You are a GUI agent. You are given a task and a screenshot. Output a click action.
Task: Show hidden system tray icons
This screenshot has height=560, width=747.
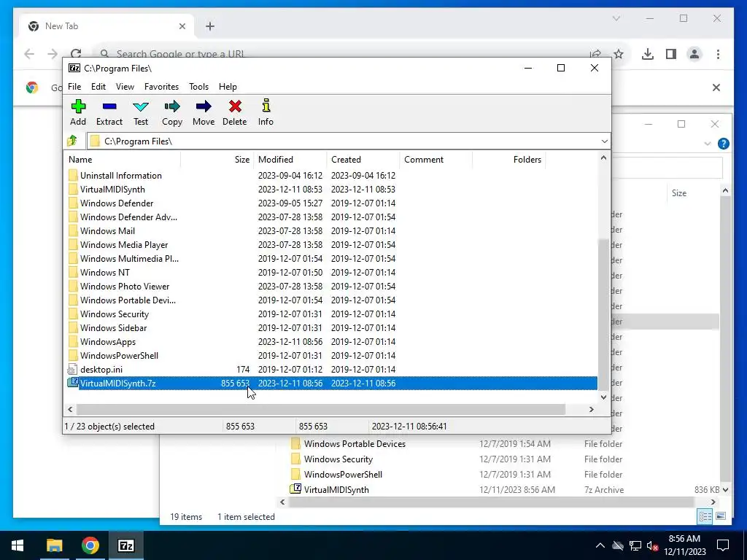pyautogui.click(x=600, y=545)
